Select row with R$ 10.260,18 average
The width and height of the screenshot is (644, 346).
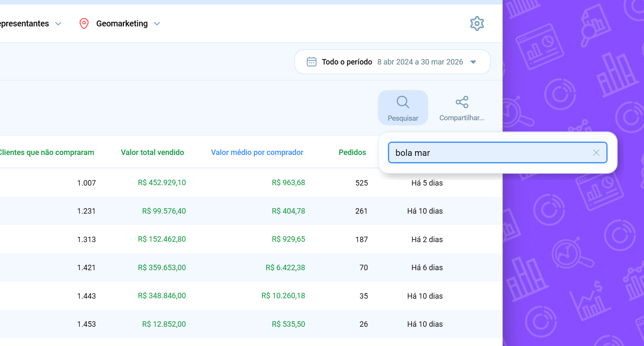pos(283,296)
